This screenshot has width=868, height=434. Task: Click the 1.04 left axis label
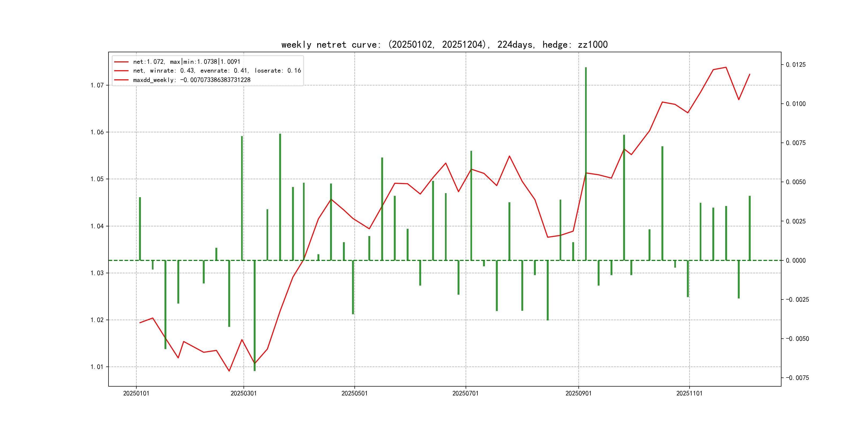97,226
